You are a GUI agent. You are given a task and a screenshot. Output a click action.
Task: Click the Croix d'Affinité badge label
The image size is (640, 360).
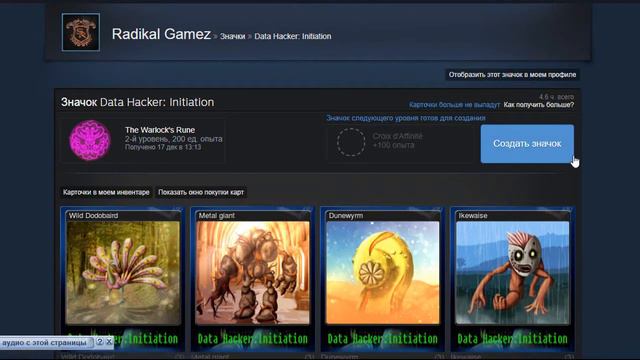(x=398, y=136)
